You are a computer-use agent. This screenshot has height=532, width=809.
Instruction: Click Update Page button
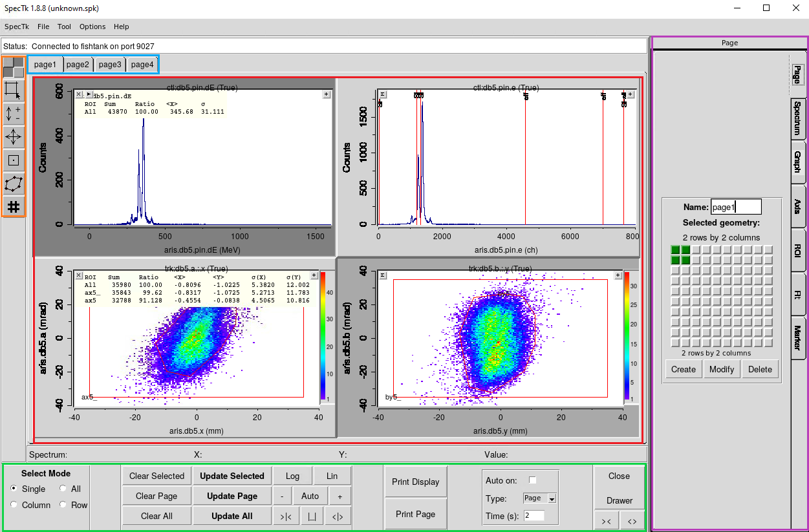coord(232,496)
